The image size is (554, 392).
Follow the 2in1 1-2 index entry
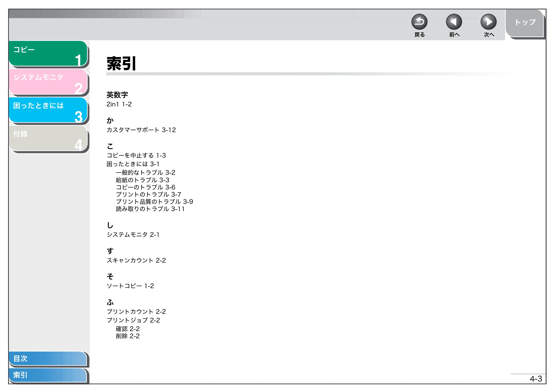click(119, 104)
